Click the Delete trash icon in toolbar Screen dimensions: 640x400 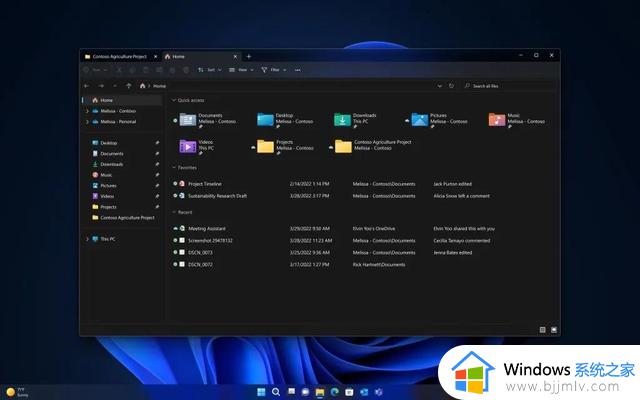(186, 70)
